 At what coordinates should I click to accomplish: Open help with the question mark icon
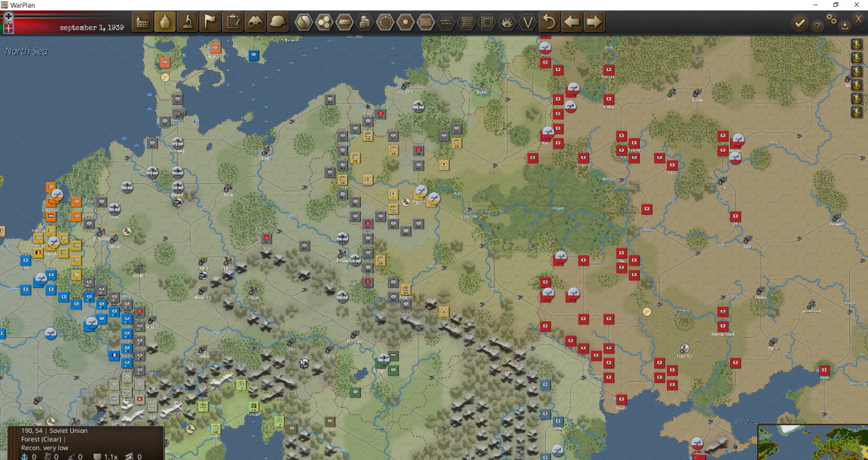point(817,26)
